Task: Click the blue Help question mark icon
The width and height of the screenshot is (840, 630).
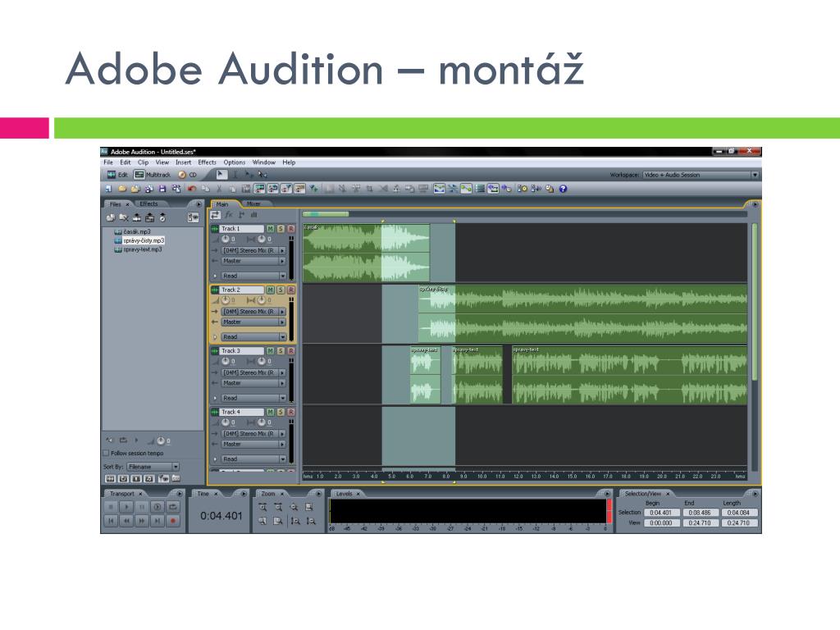Action: [x=563, y=189]
